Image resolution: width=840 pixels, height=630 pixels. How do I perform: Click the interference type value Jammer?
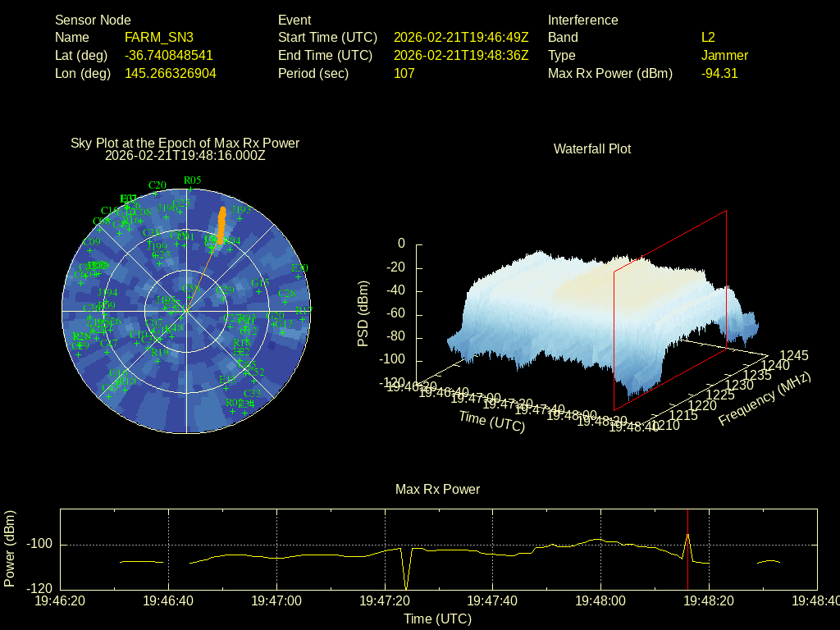724,56
